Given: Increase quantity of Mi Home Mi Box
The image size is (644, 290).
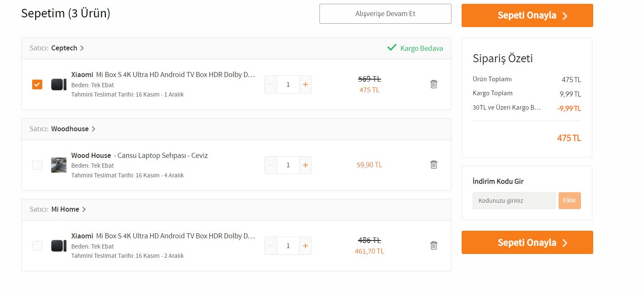Looking at the screenshot, I should (x=305, y=246).
